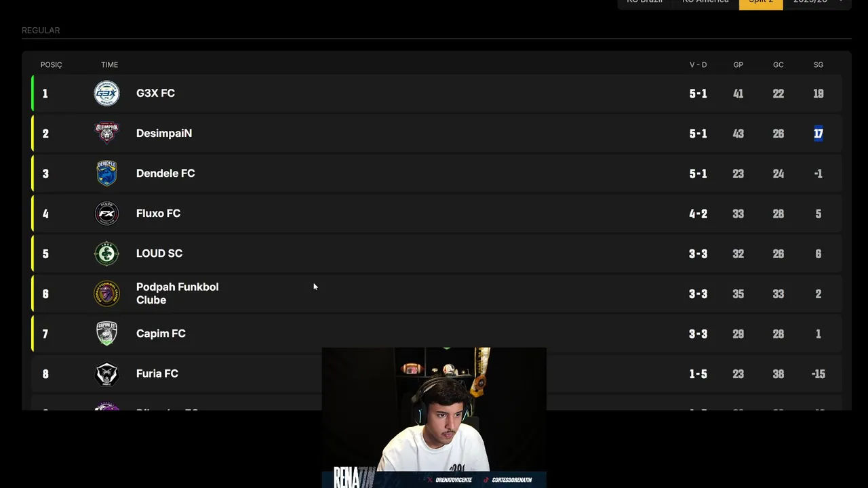Click the SG column header
868x488 pixels.
[x=818, y=65]
